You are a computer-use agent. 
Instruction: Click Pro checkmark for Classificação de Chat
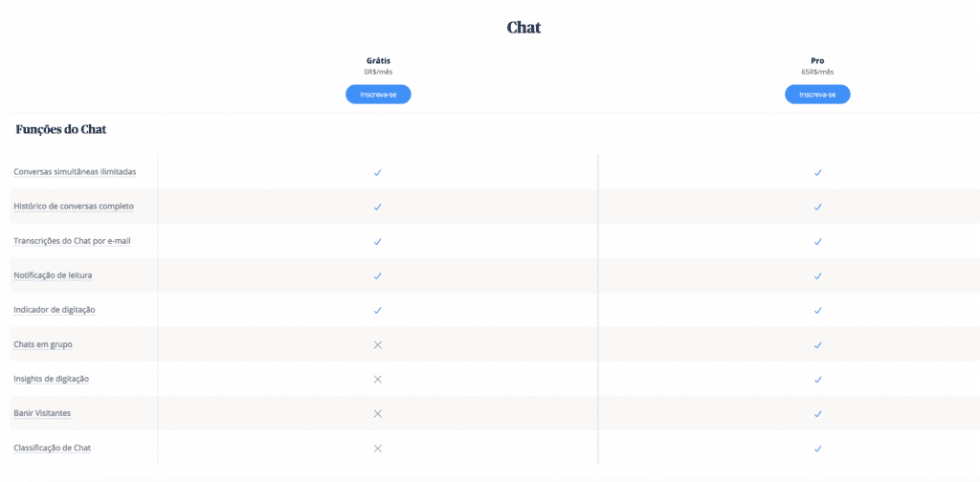tap(817, 449)
